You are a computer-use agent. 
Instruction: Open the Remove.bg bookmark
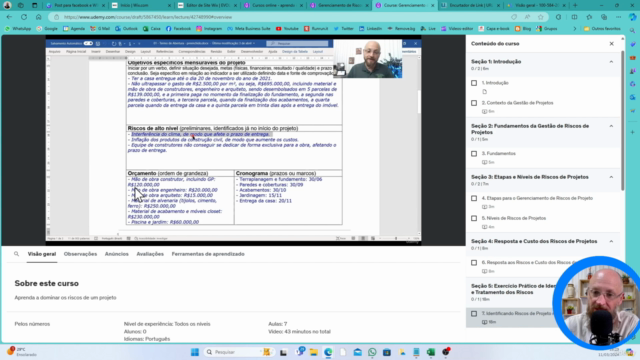pos(401,29)
